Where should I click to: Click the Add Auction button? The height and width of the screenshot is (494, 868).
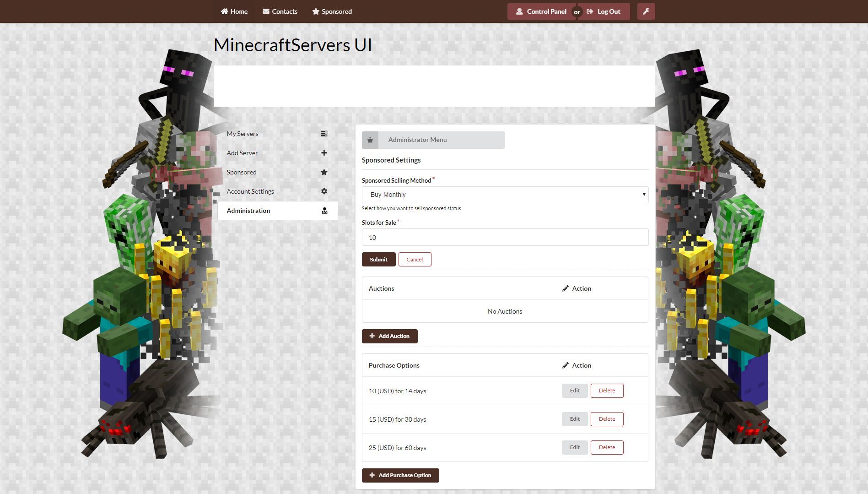[390, 336]
